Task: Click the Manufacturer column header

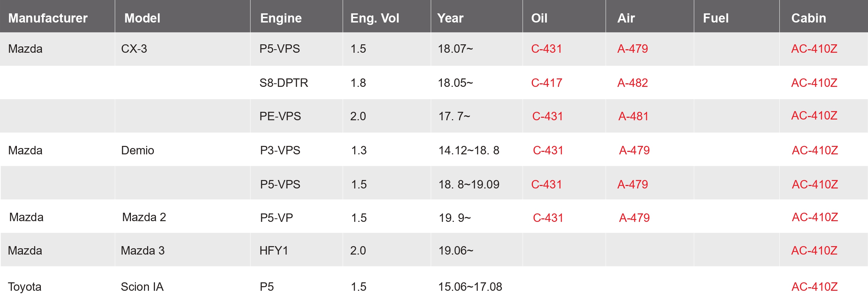Action: click(x=48, y=18)
